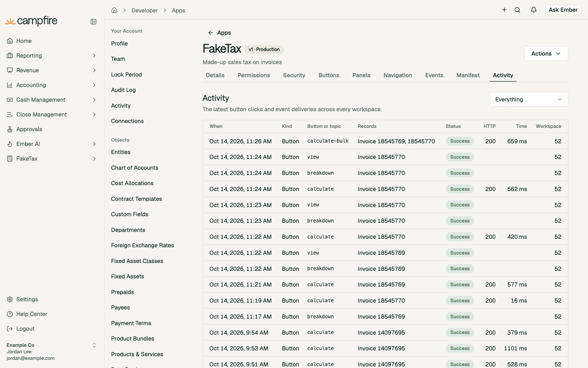Click the plus create icon
This screenshot has width=588, height=368.
click(504, 10)
